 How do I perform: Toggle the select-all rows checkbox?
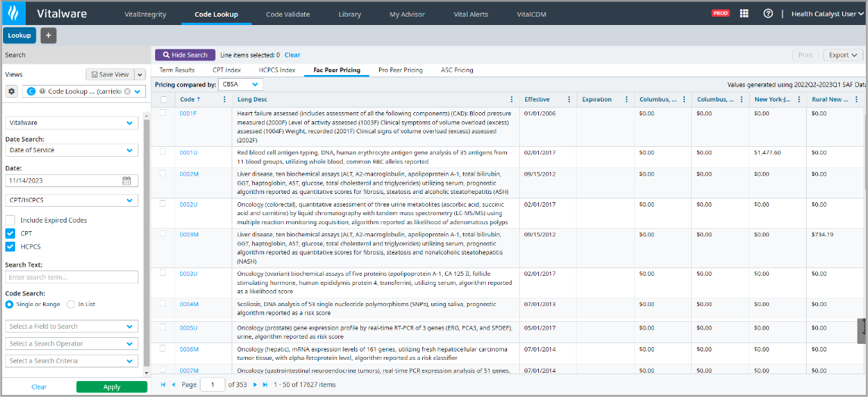pos(163,100)
